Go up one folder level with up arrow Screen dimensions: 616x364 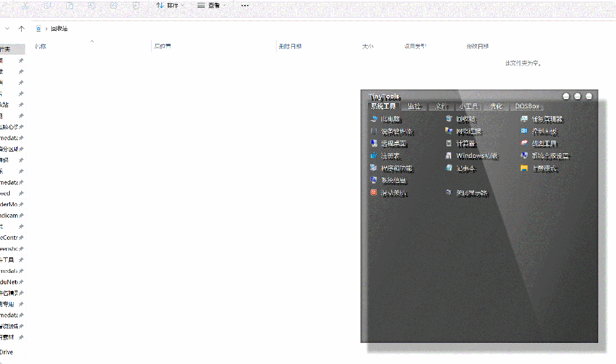click(22, 28)
